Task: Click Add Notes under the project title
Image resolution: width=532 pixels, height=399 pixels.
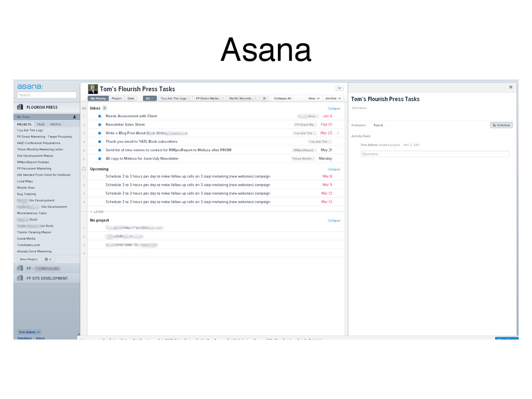Action: coord(359,108)
